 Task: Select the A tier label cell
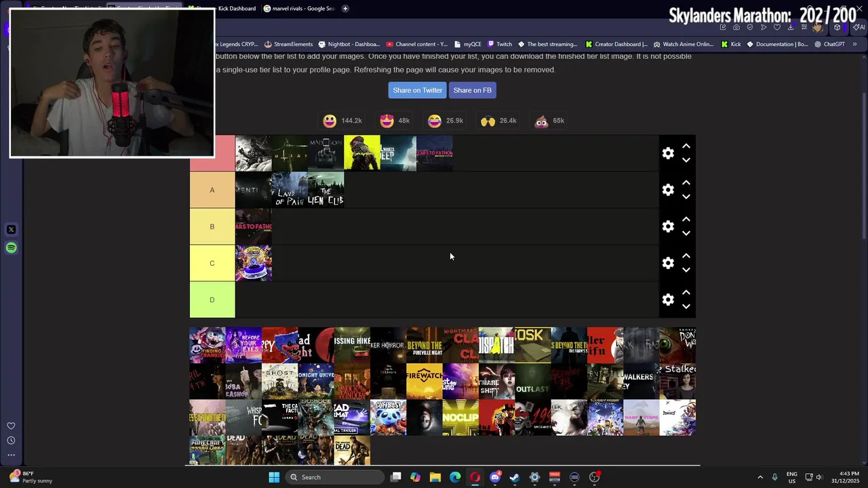click(212, 190)
